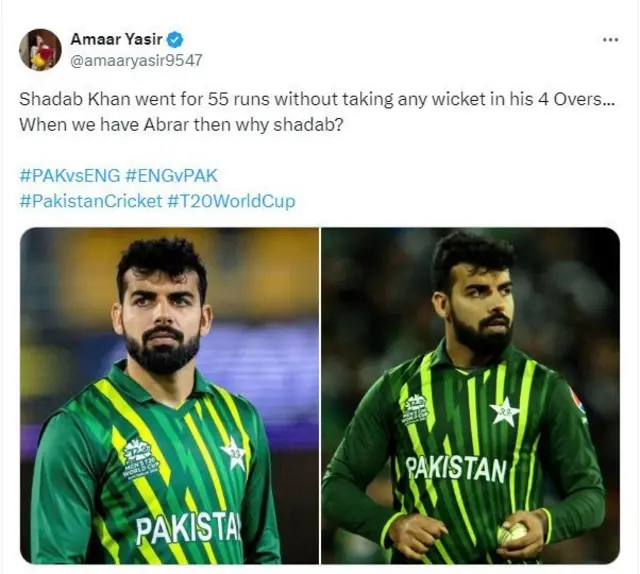Open the right photo holding the ball

471,396
